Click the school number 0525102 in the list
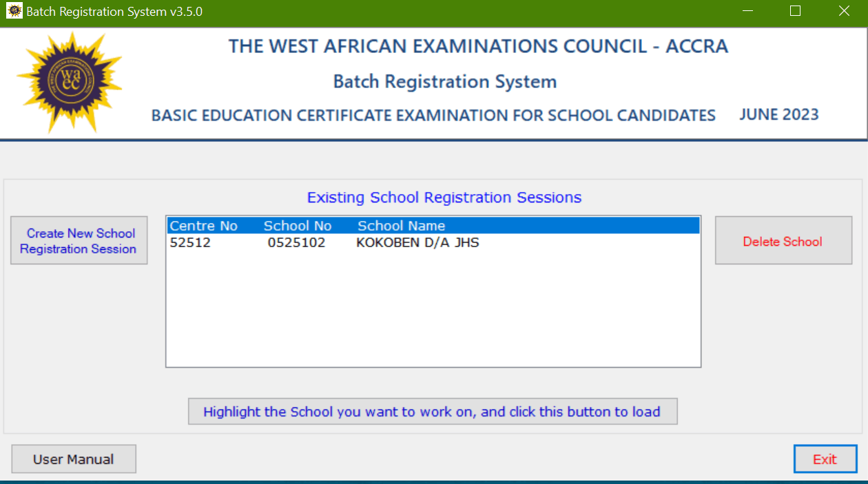 296,242
